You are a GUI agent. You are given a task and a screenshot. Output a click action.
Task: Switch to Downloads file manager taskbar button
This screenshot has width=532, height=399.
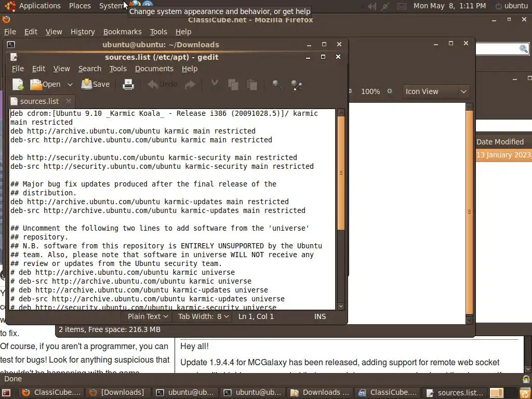[320, 393]
